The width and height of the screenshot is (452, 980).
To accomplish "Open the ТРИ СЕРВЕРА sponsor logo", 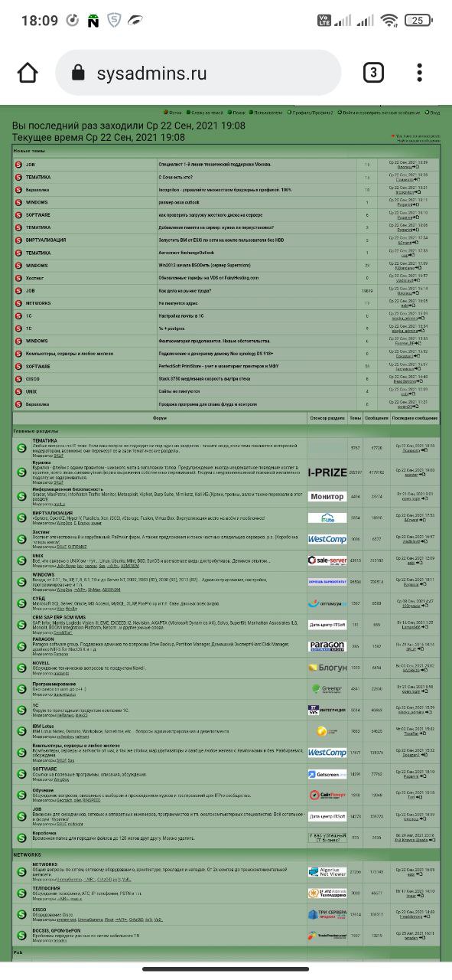I will 327,914.
